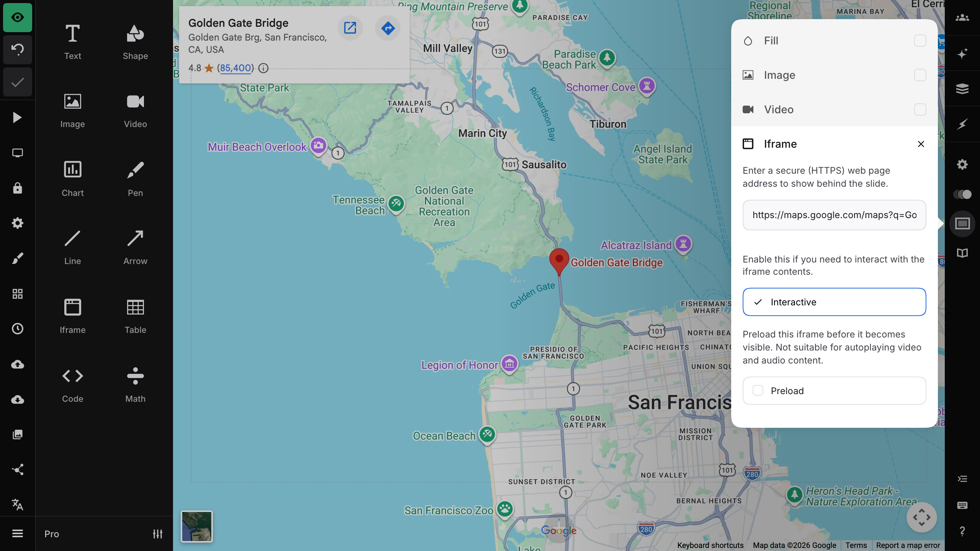
Task: Toggle the green eye preview icon
Action: tap(18, 18)
